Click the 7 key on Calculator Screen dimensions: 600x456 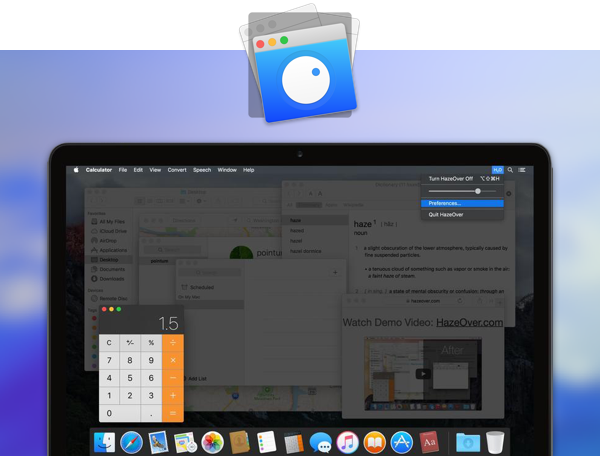(109, 360)
